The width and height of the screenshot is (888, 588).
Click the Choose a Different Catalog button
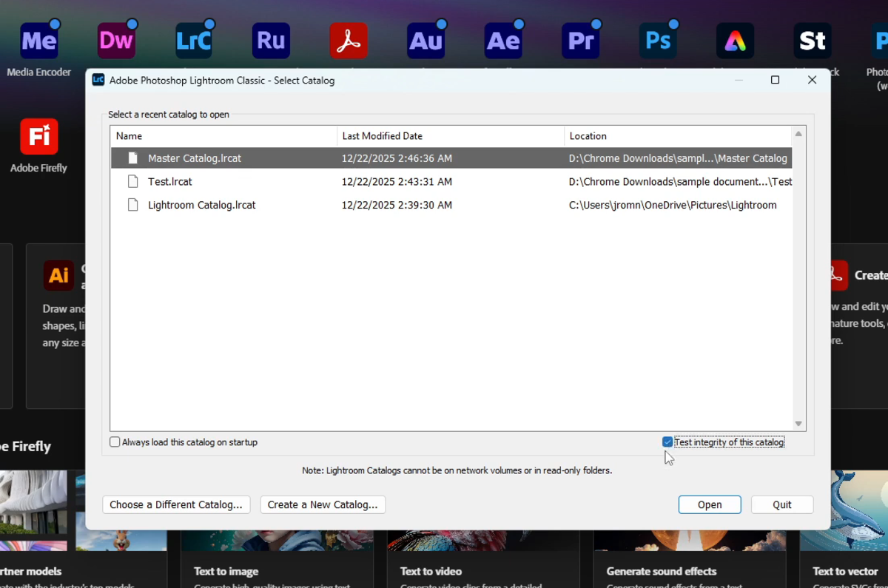(176, 504)
